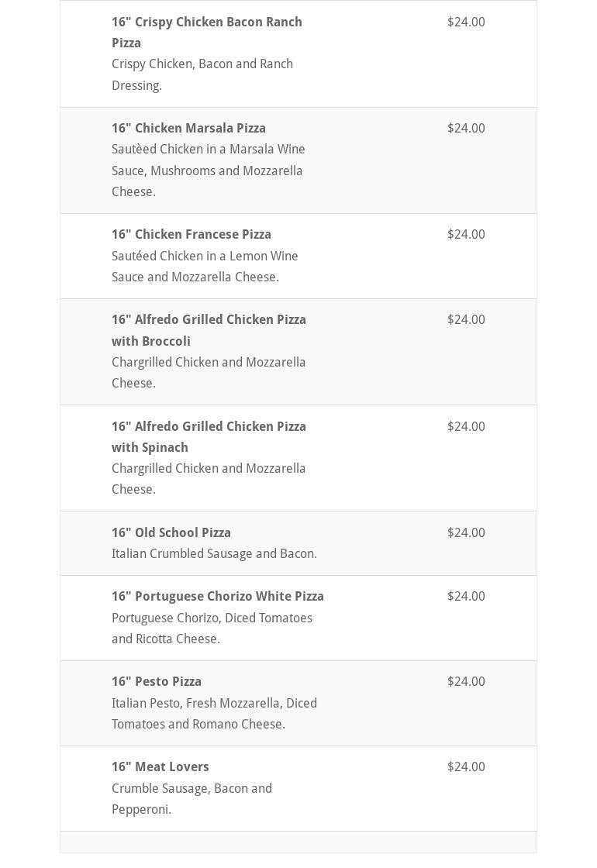Open the 16" Crispy Chicken Bacon Ranch Pizza item

206,32
